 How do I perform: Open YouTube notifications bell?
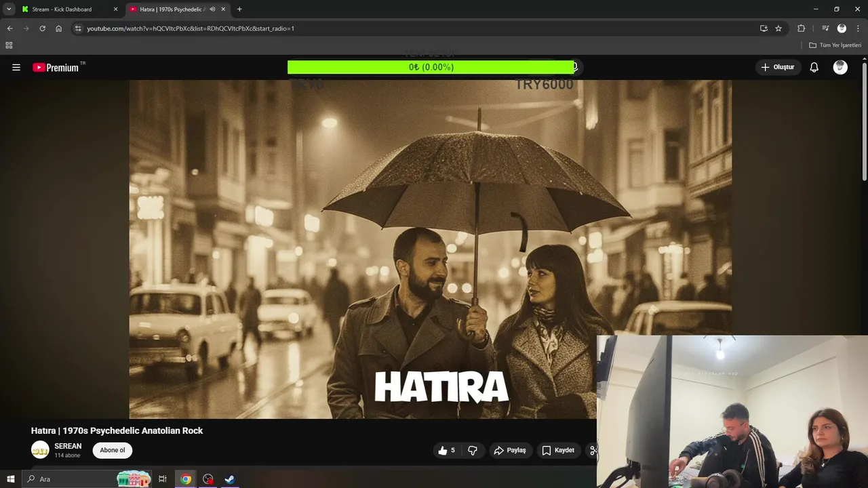(814, 67)
